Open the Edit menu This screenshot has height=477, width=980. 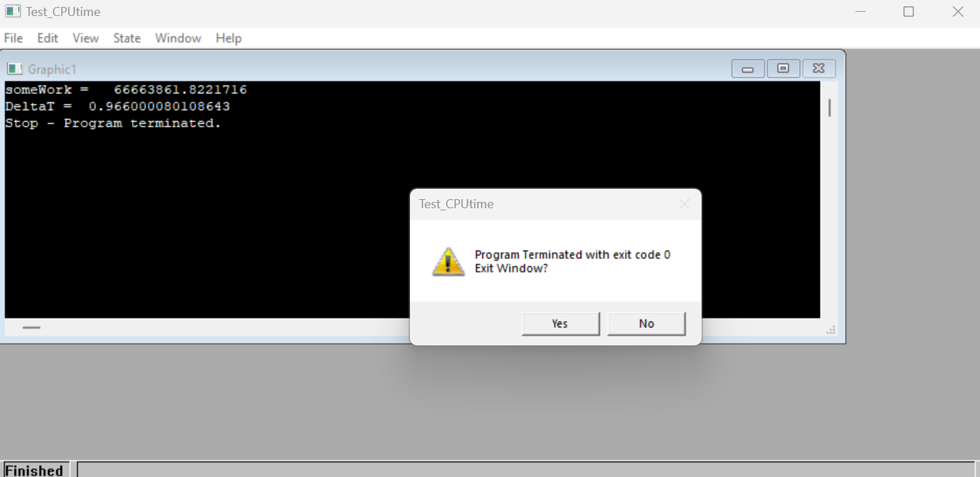coord(48,38)
